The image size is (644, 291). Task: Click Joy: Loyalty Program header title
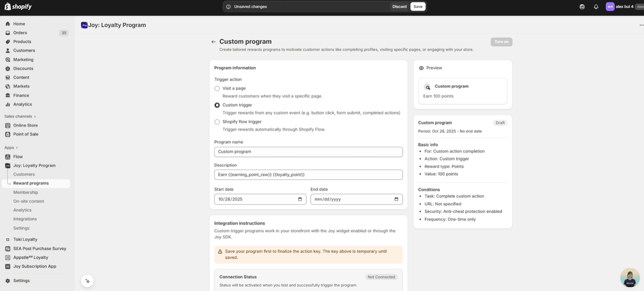coord(117,25)
